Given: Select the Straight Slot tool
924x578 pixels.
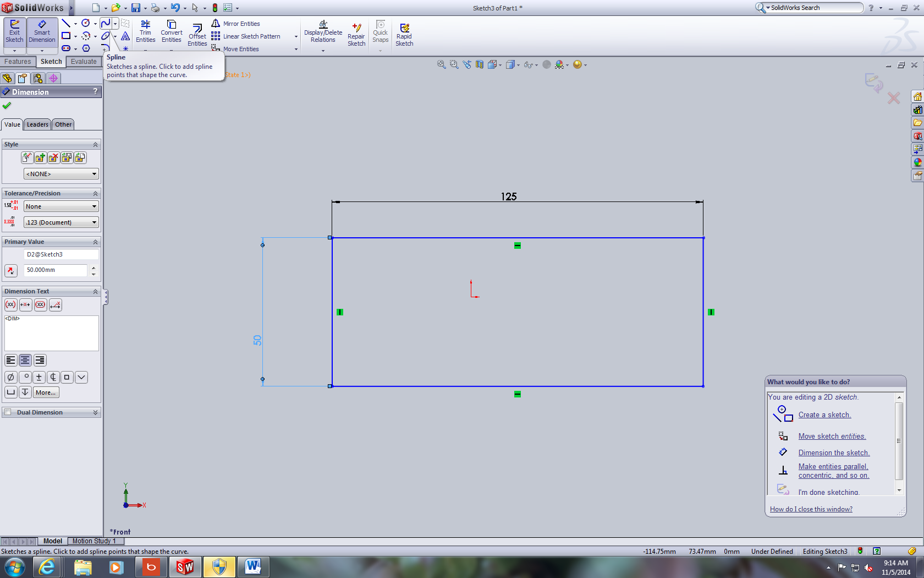Looking at the screenshot, I should [x=66, y=48].
